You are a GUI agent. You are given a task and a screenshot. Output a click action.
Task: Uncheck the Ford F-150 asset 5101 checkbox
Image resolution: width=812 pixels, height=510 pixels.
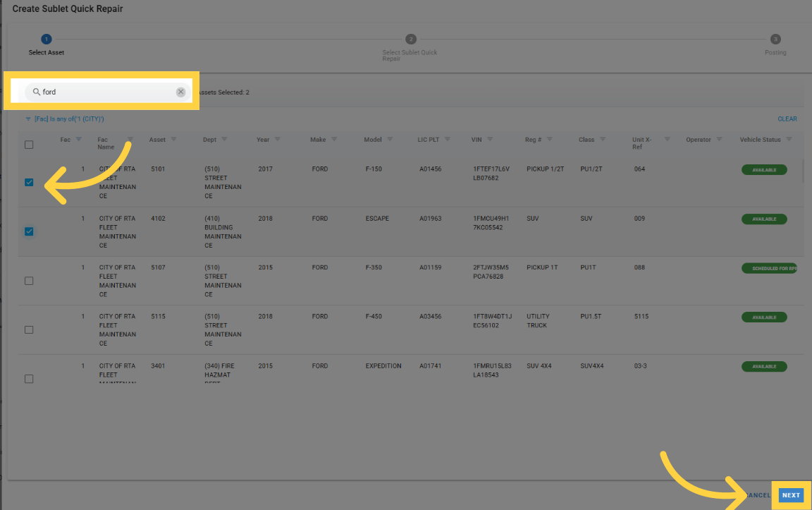click(29, 182)
